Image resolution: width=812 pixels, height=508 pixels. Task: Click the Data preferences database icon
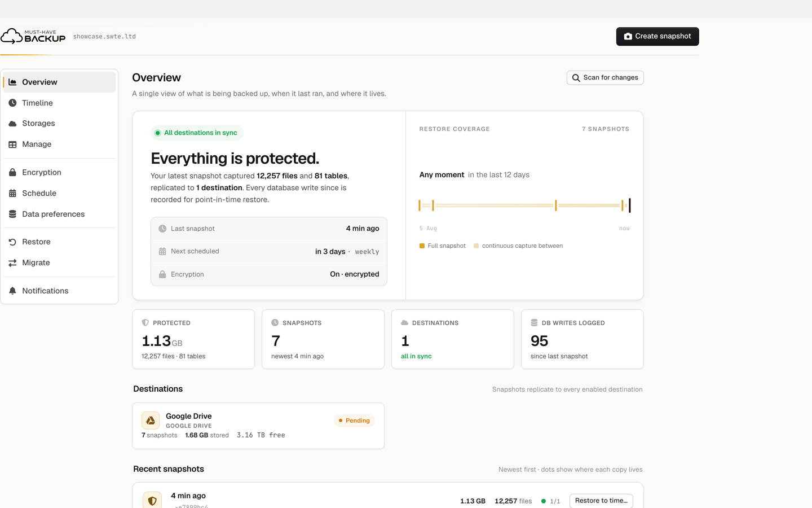[x=12, y=214]
